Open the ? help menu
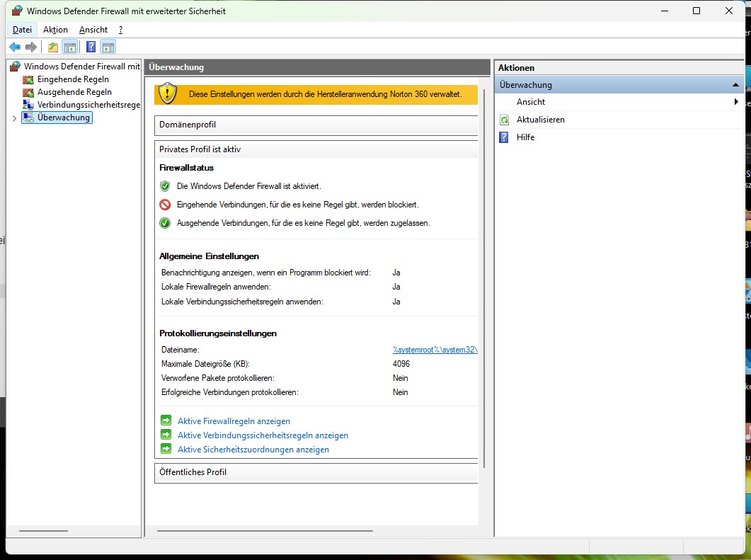 [121, 30]
